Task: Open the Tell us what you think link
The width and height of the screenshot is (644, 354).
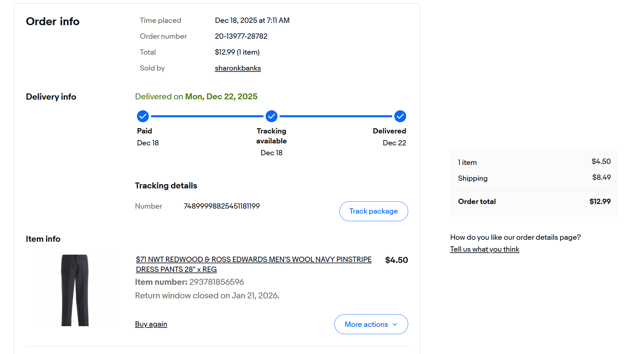Action: coord(485,249)
